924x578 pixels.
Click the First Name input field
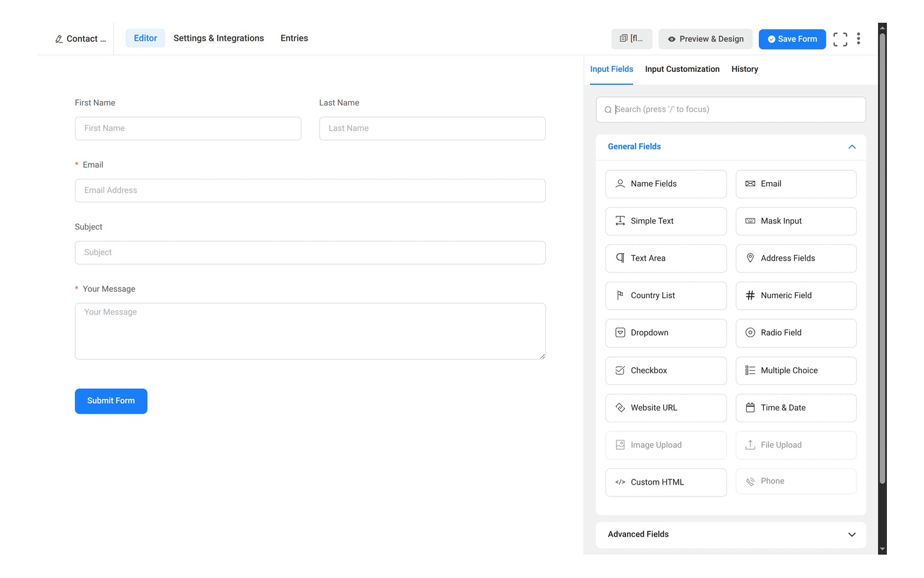pyautogui.click(x=188, y=128)
